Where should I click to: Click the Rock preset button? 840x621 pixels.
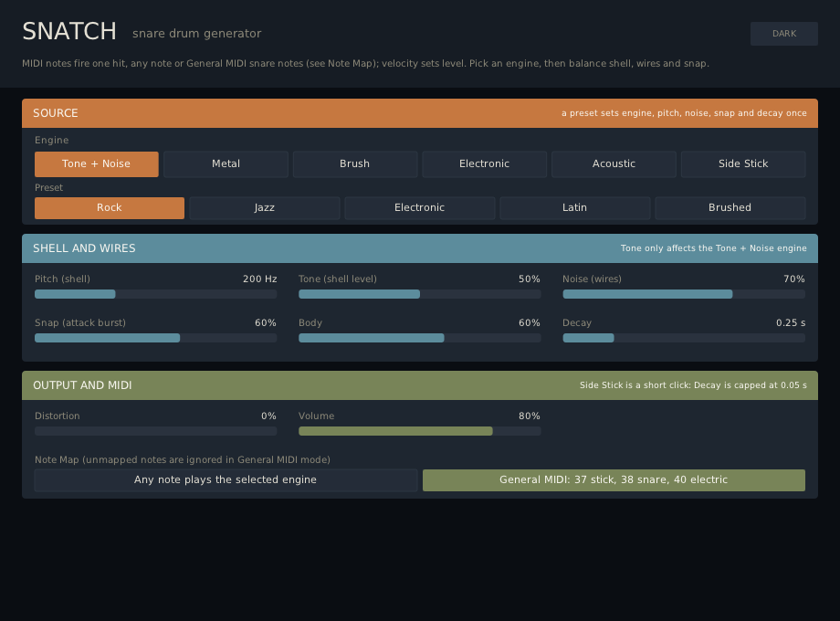(x=110, y=208)
